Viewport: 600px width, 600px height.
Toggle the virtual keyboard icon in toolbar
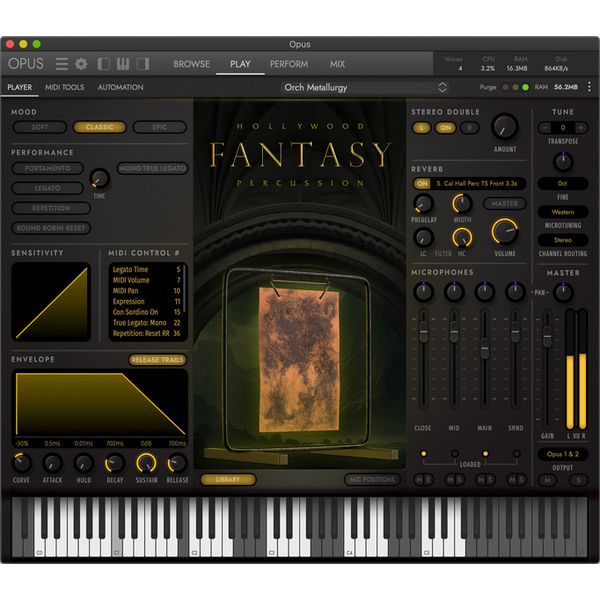(123, 64)
